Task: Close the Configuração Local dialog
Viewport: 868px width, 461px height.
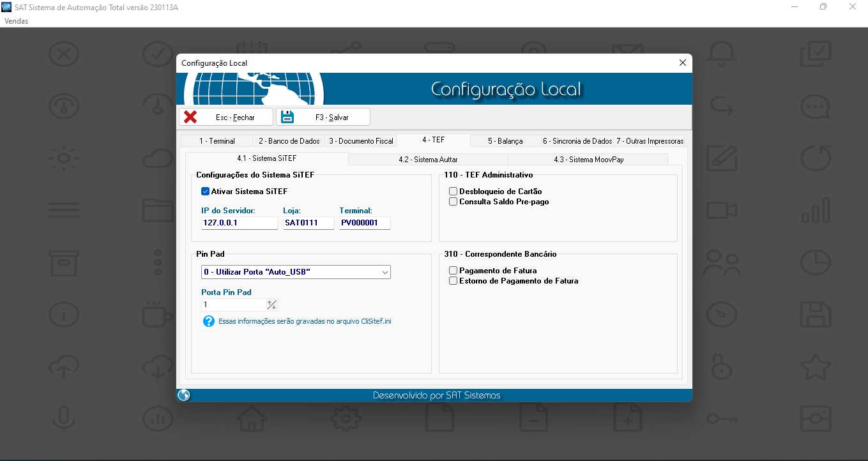Action: pyautogui.click(x=682, y=63)
